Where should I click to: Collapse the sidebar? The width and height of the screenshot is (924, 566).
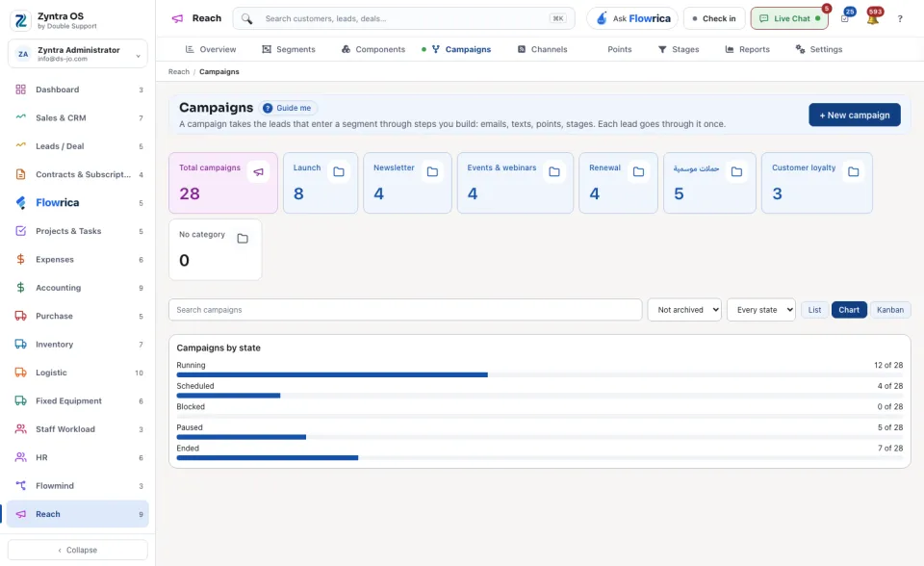(x=78, y=550)
